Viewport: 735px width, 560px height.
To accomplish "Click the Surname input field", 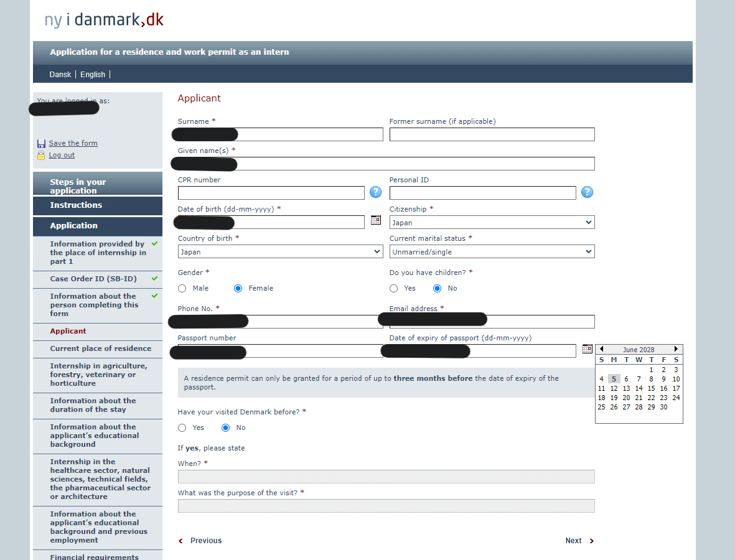I will coord(280,134).
